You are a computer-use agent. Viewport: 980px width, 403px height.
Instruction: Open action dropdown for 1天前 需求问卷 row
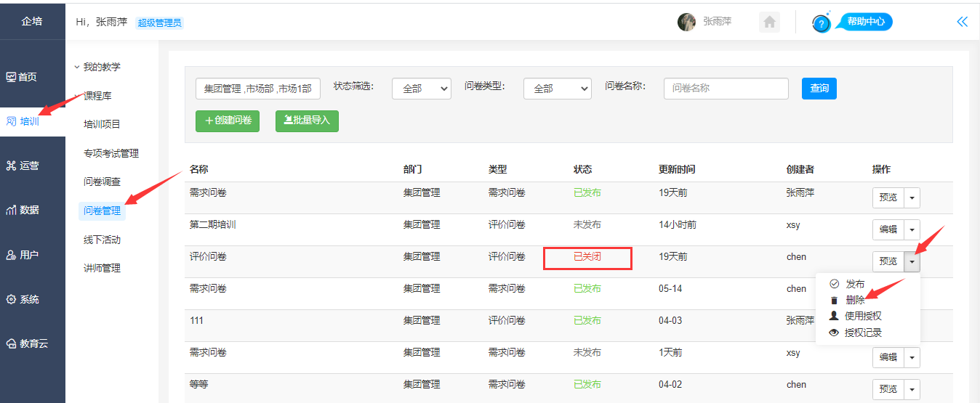point(912,357)
